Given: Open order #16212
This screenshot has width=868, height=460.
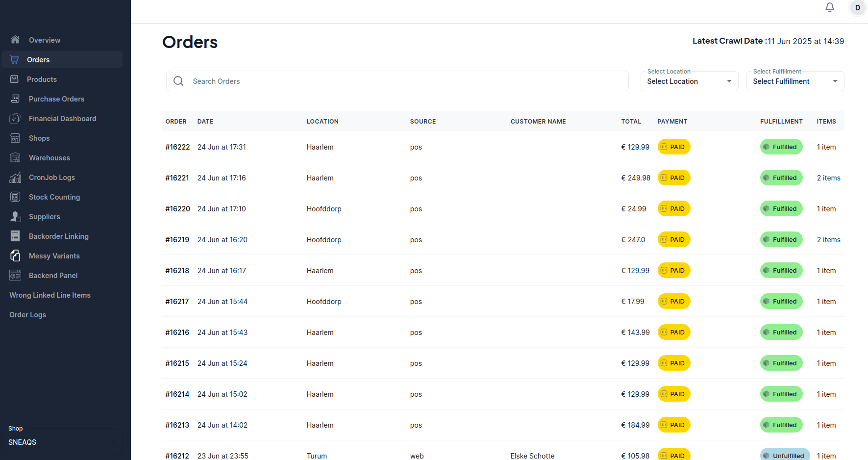Looking at the screenshot, I should click(177, 456).
